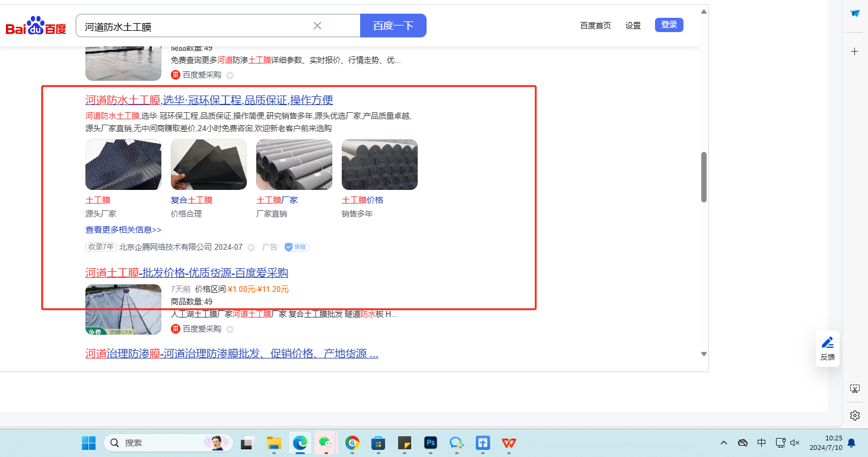The width and height of the screenshot is (868, 457).
Task: Click the page scrollbar down arrow
Action: 704,354
